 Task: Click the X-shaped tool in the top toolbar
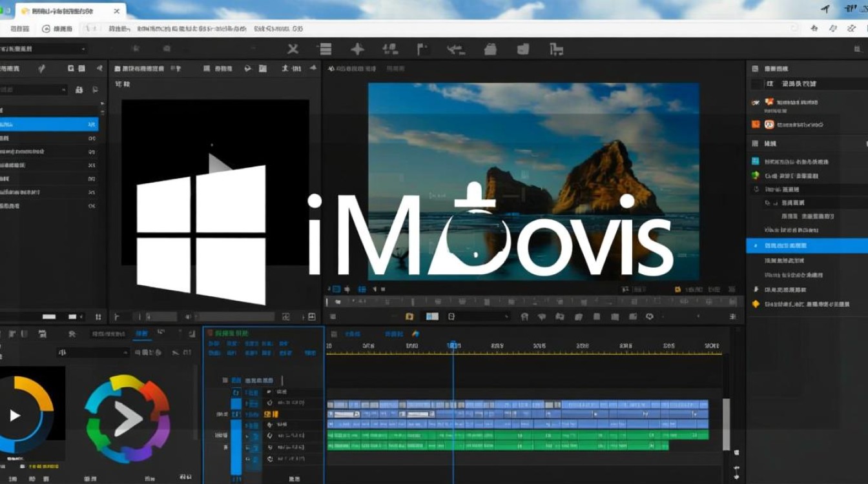(293, 49)
